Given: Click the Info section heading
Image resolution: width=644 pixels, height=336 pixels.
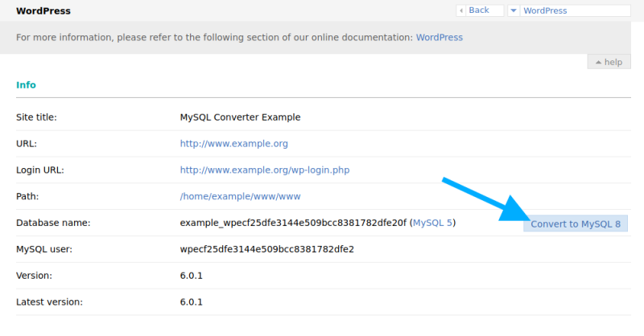Looking at the screenshot, I should tap(26, 85).
